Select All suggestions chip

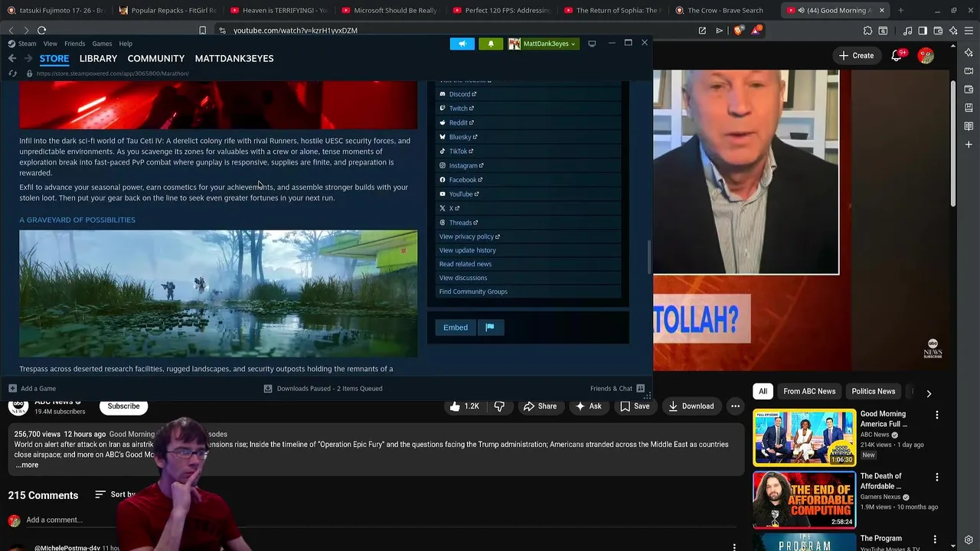(x=763, y=391)
